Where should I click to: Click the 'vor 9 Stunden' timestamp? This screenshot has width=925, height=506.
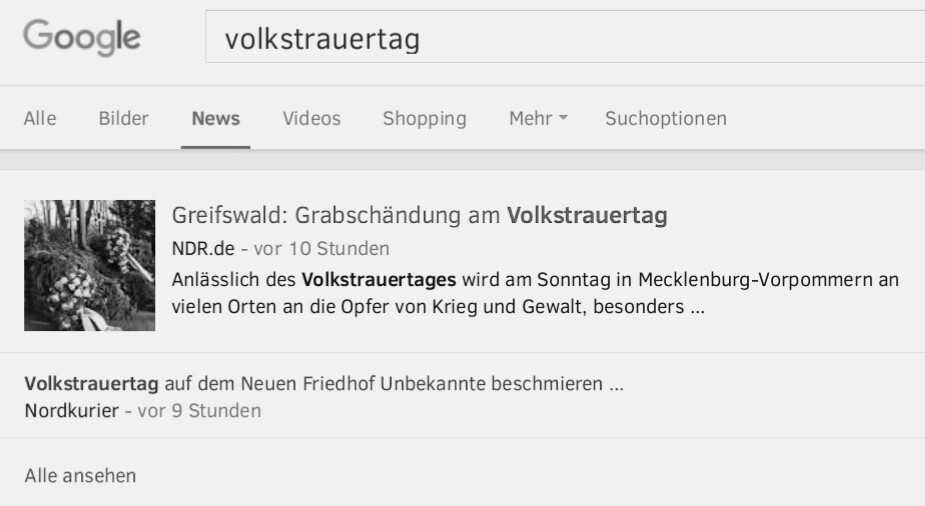[199, 410]
